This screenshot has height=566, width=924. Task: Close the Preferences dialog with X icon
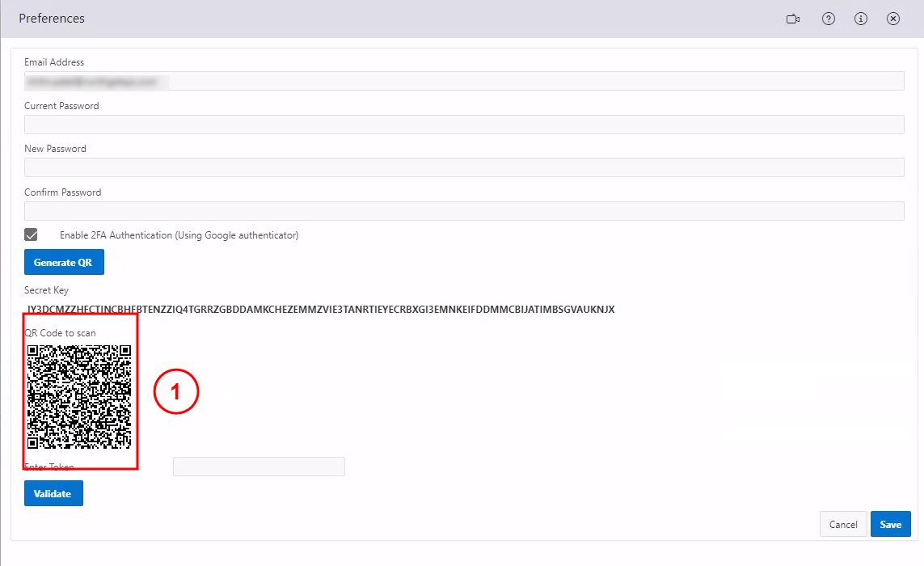892,19
